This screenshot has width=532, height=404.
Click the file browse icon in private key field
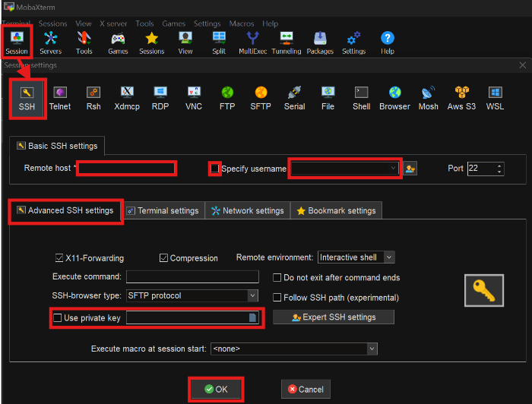coord(252,317)
